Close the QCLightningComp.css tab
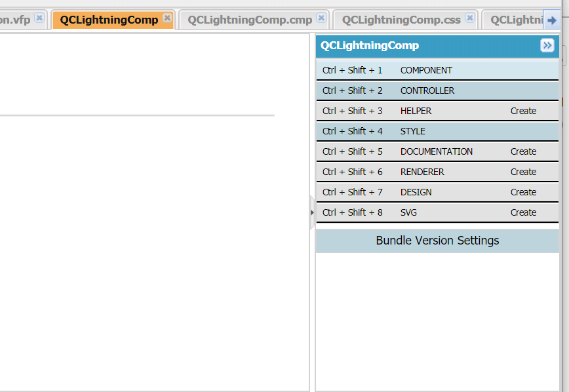The width and height of the screenshot is (569, 392). pyautogui.click(x=470, y=18)
